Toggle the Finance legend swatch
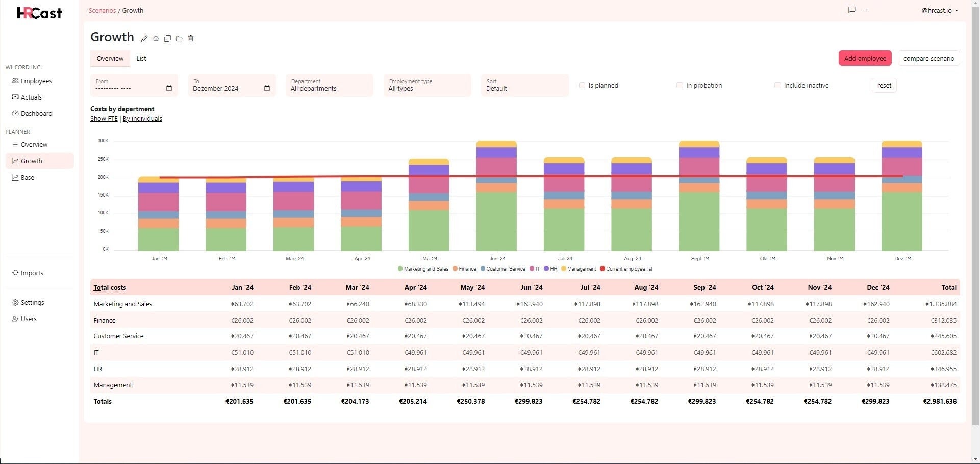Image resolution: width=980 pixels, height=464 pixels. point(455,269)
